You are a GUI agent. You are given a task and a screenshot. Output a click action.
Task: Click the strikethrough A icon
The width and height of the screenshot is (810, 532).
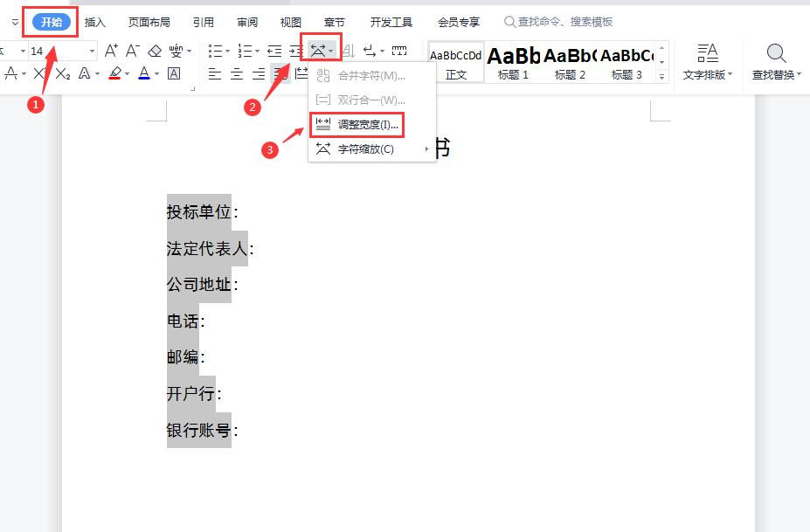coord(10,74)
